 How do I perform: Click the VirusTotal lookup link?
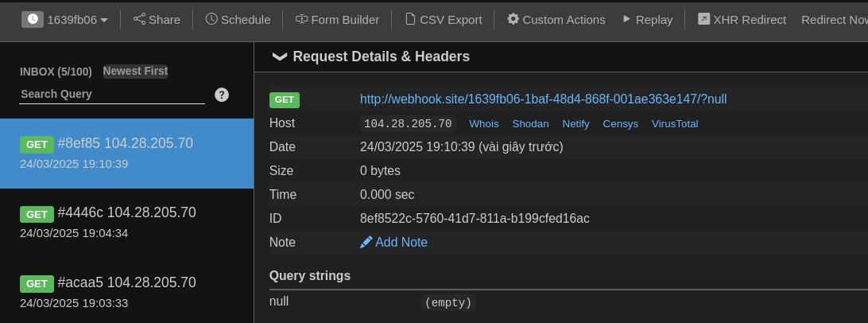674,124
